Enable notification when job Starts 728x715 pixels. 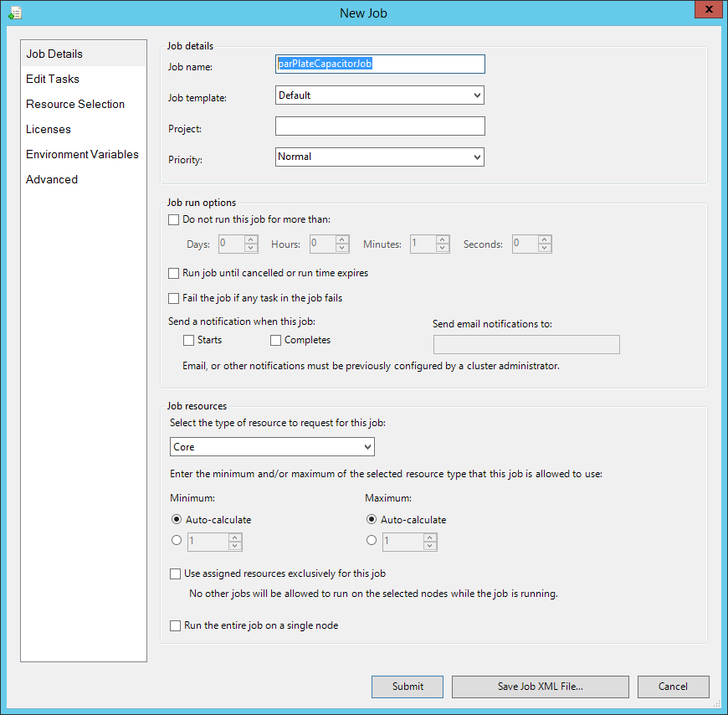(x=188, y=341)
